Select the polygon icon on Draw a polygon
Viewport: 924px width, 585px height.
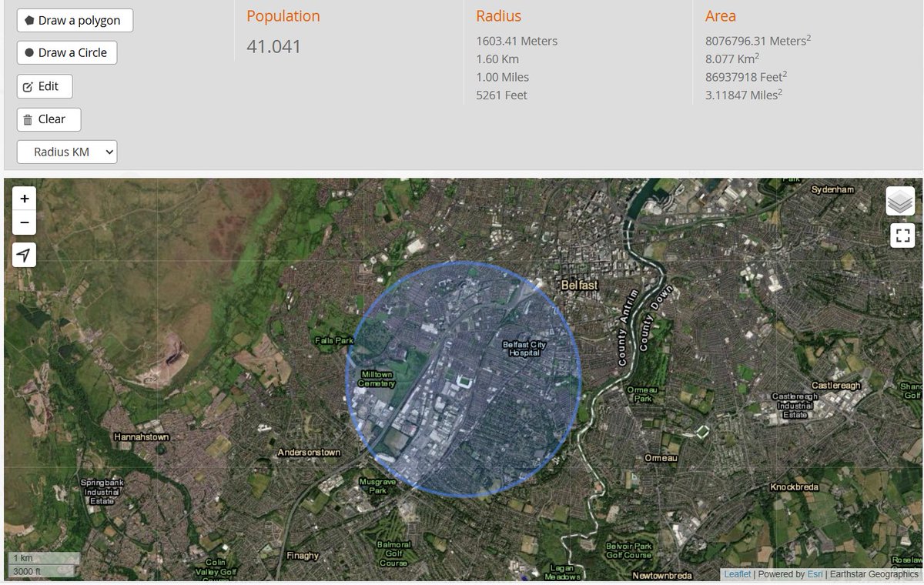(29, 20)
